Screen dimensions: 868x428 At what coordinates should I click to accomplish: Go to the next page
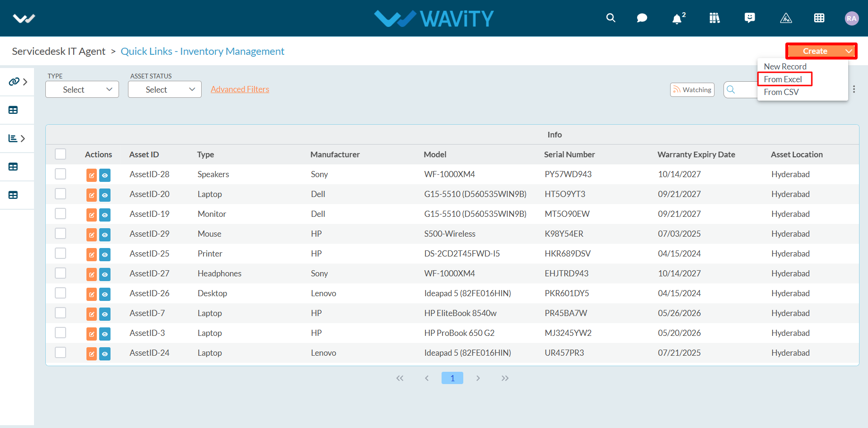[478, 378]
